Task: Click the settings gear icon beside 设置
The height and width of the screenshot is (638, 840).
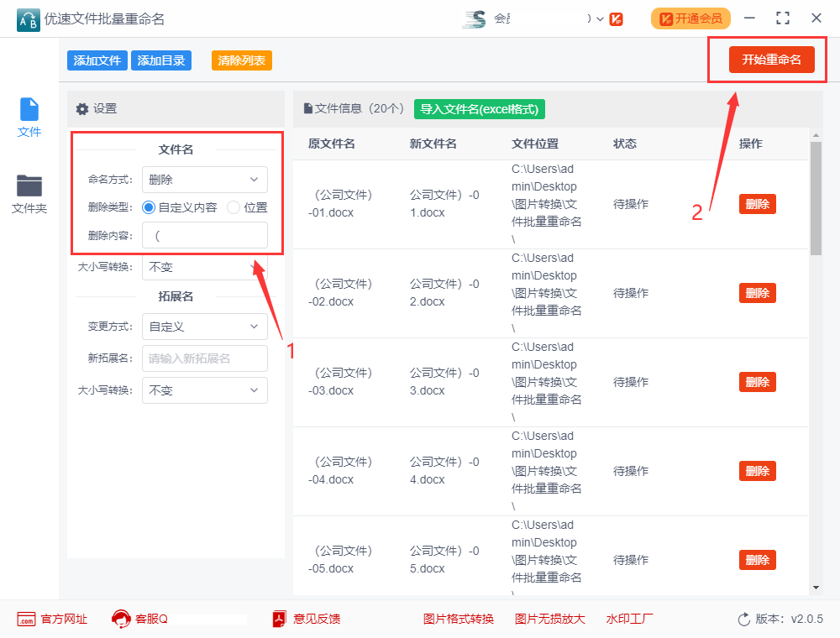Action: 82,109
